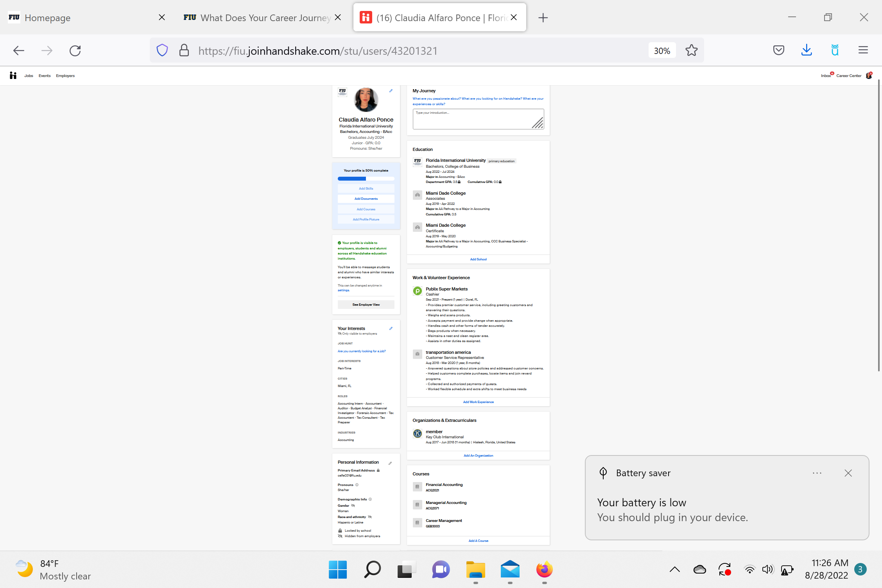Close the Career Journey tab

[338, 18]
